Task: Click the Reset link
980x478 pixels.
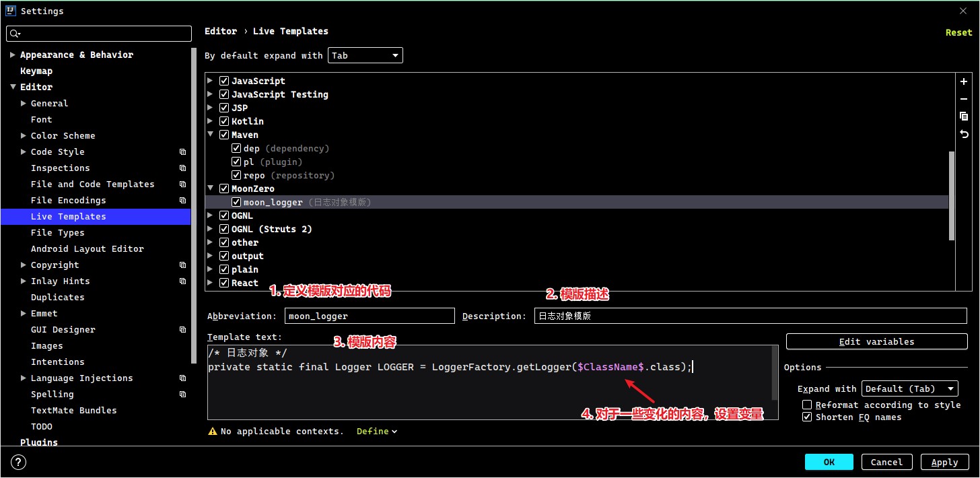Action: 958,32
